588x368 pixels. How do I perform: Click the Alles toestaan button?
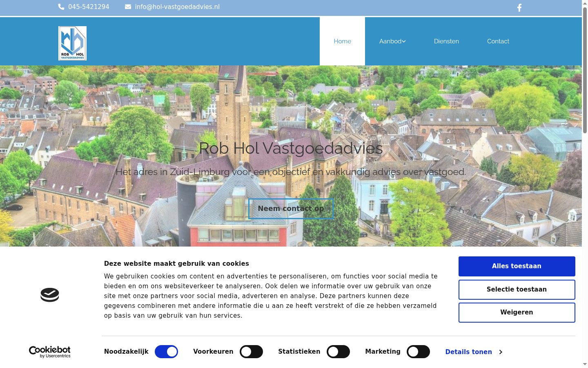tap(517, 266)
